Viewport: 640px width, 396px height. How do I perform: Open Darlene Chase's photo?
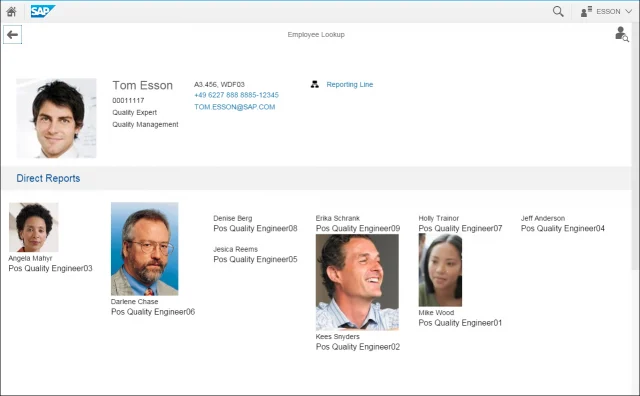pos(144,249)
